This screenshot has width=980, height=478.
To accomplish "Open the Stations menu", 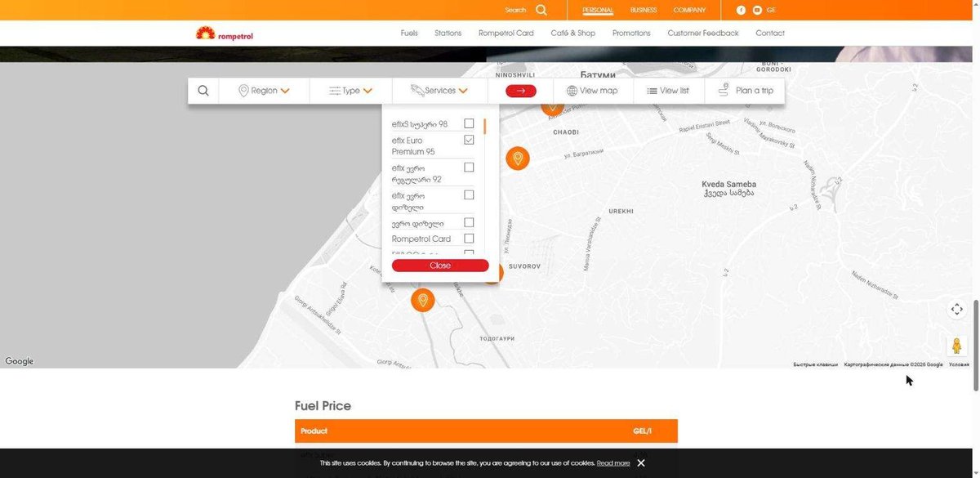I will tap(448, 34).
